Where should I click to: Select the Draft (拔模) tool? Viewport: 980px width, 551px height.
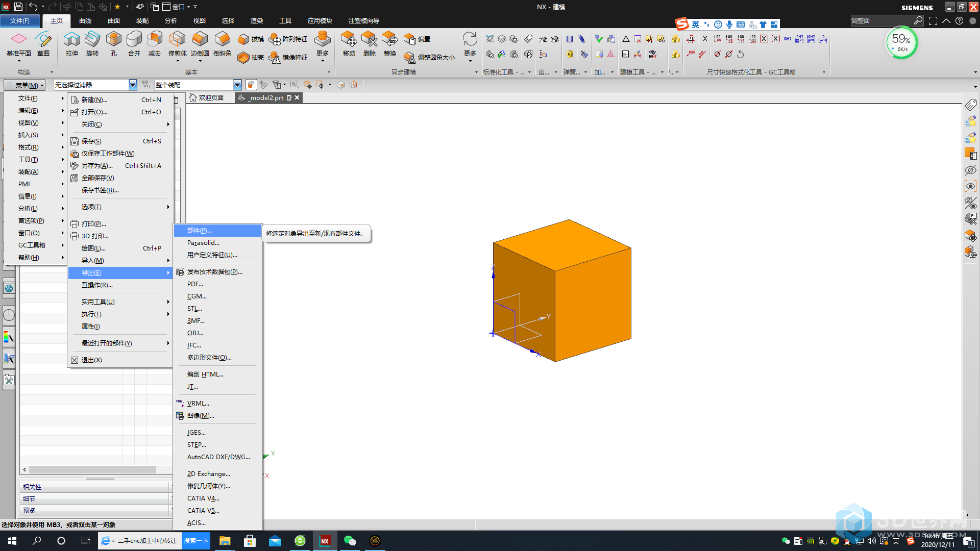[x=251, y=39]
